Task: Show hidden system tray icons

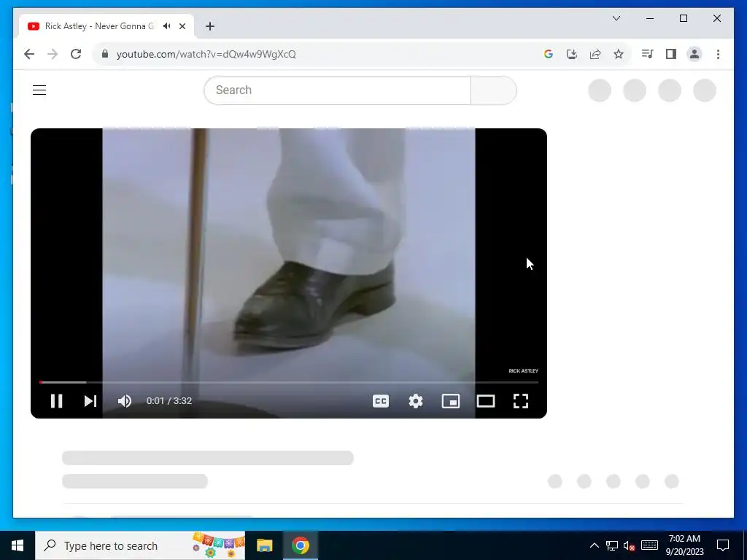Action: pyautogui.click(x=594, y=545)
